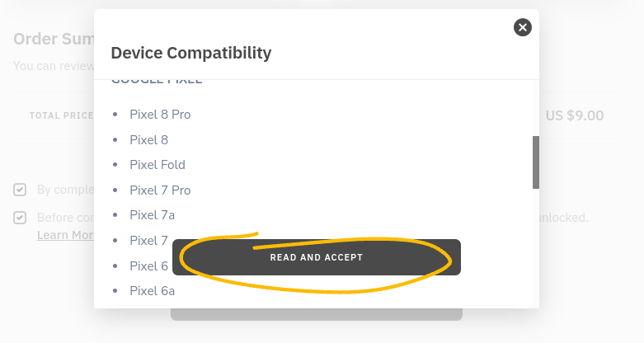Click the Pixel 6a list entry

pos(152,291)
